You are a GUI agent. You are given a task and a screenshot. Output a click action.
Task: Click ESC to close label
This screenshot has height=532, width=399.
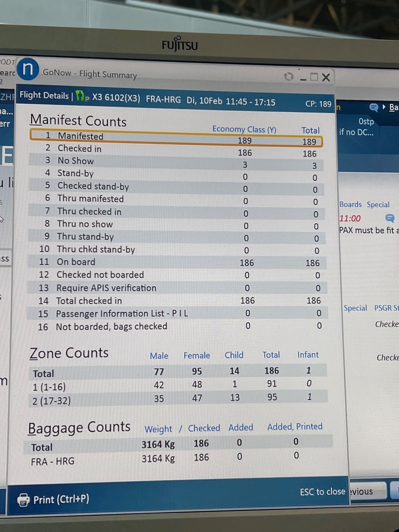tap(322, 492)
